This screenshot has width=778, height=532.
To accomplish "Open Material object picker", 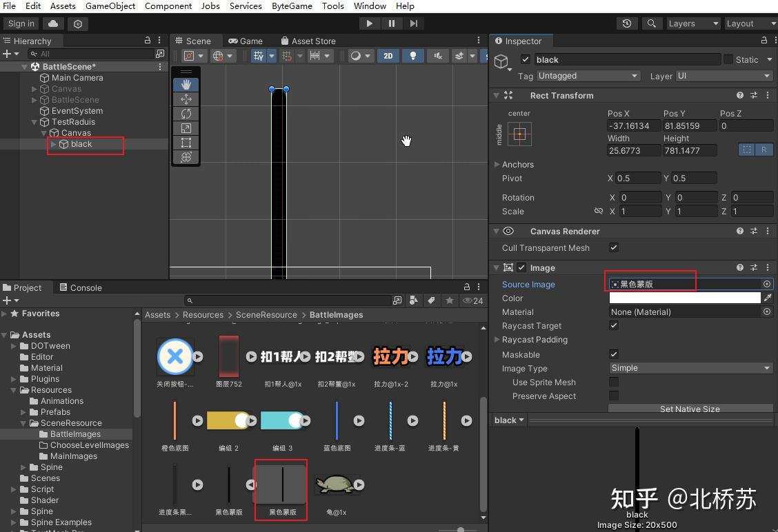I will click(x=767, y=311).
